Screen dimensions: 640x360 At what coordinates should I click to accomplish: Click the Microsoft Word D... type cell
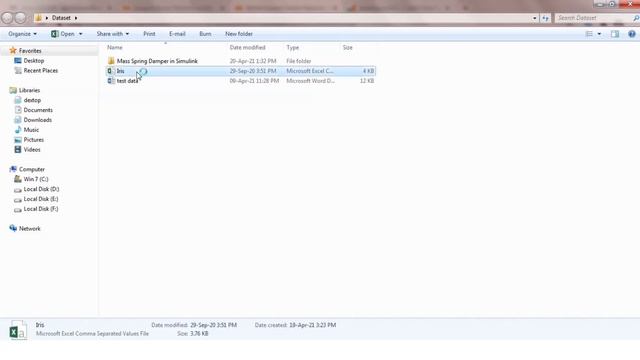(310, 81)
